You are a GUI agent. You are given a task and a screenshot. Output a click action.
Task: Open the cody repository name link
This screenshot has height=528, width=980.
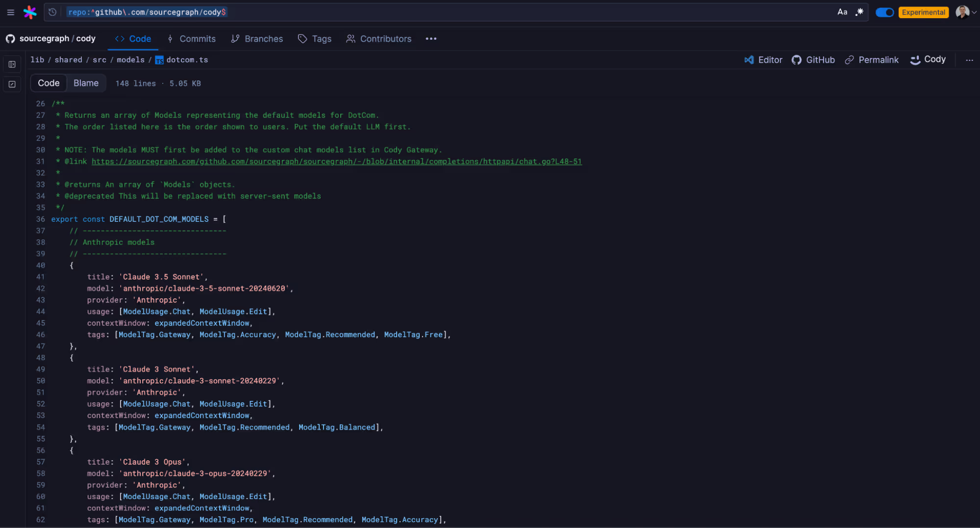point(86,39)
